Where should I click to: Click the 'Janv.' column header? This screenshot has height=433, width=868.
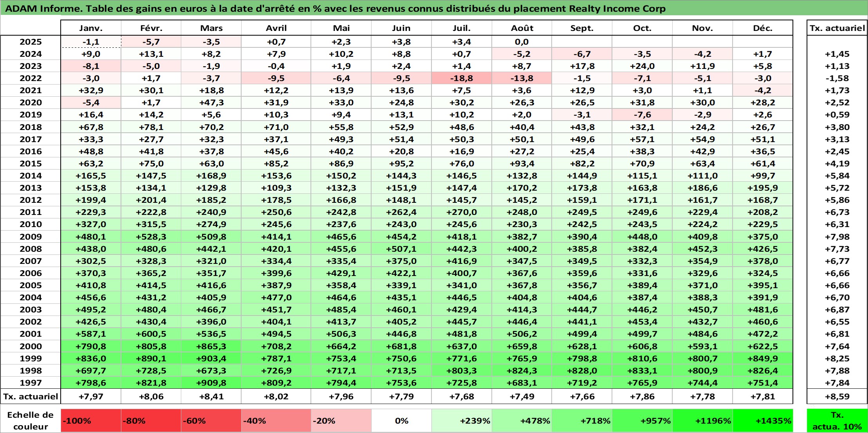(x=91, y=28)
